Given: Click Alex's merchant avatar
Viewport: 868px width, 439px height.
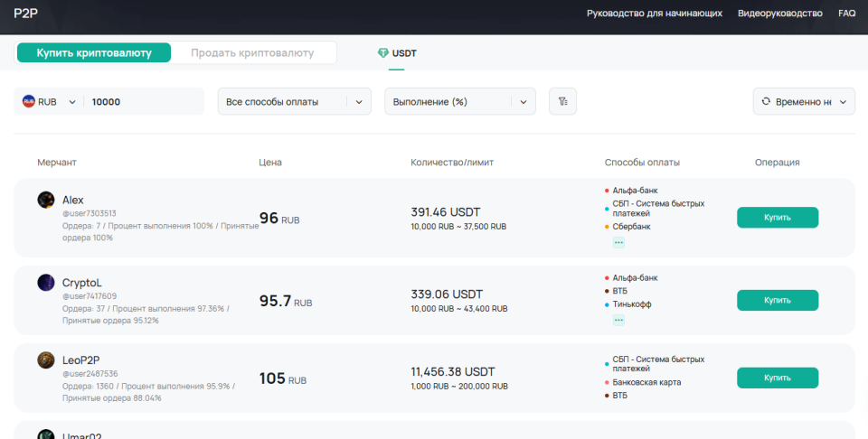Looking at the screenshot, I should click(46, 200).
